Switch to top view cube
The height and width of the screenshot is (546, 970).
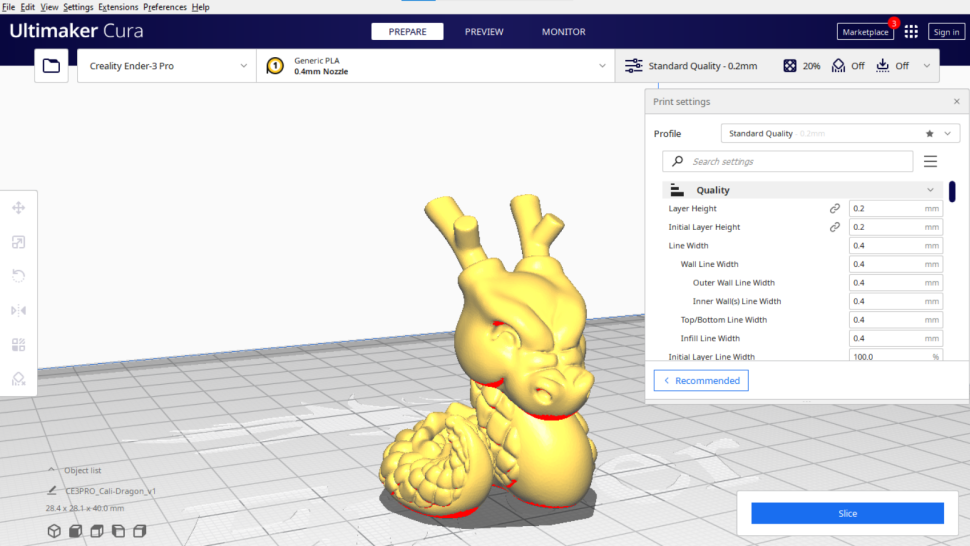(x=97, y=531)
